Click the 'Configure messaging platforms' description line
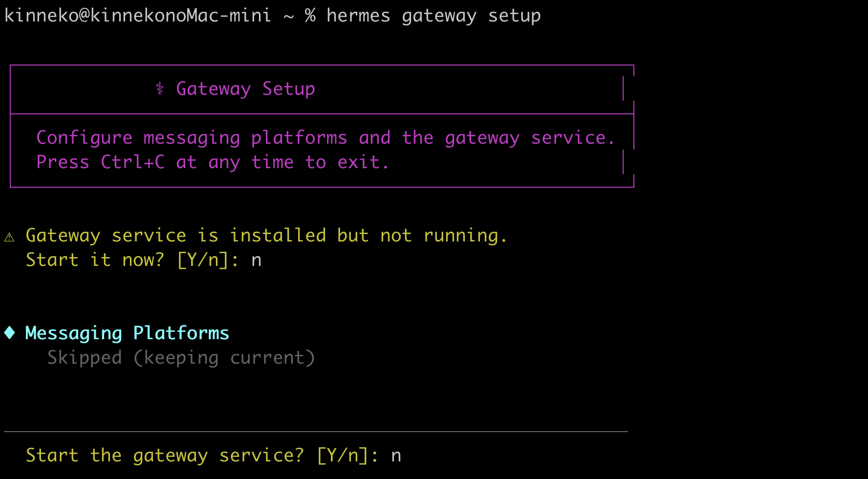868x479 pixels. 325,138
